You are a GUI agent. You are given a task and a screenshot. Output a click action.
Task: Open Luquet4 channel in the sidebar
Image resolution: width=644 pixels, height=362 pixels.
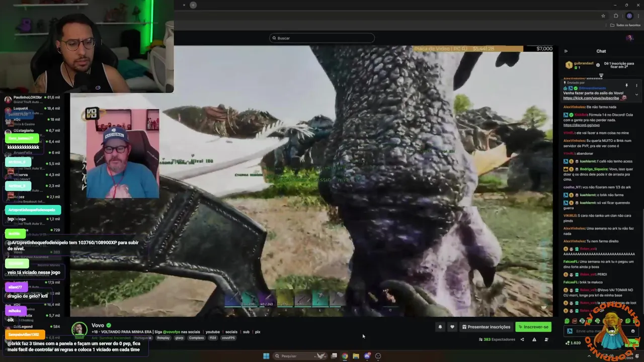31,110
